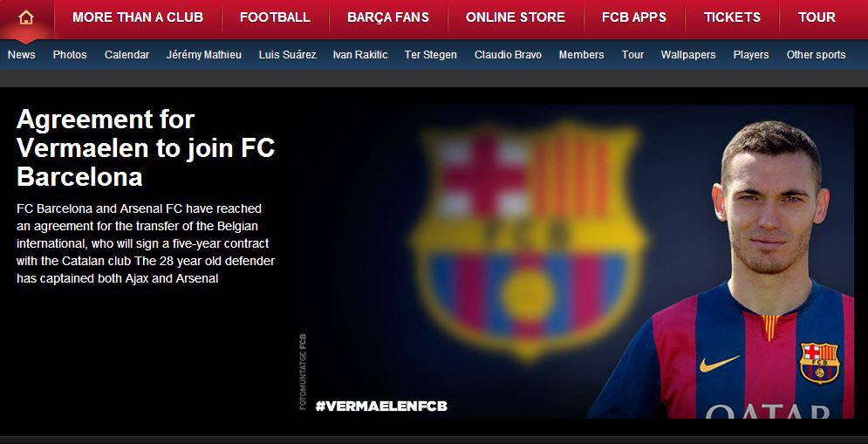868x444 pixels.
Task: Open the Football menu
Action: click(x=275, y=17)
